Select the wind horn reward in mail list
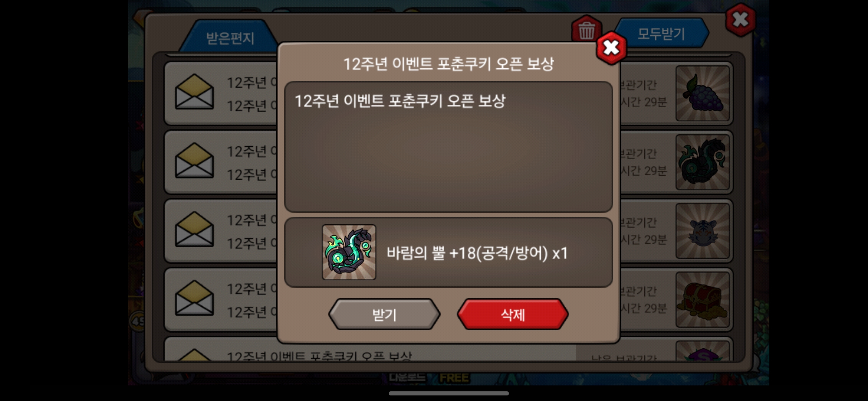 click(703, 162)
